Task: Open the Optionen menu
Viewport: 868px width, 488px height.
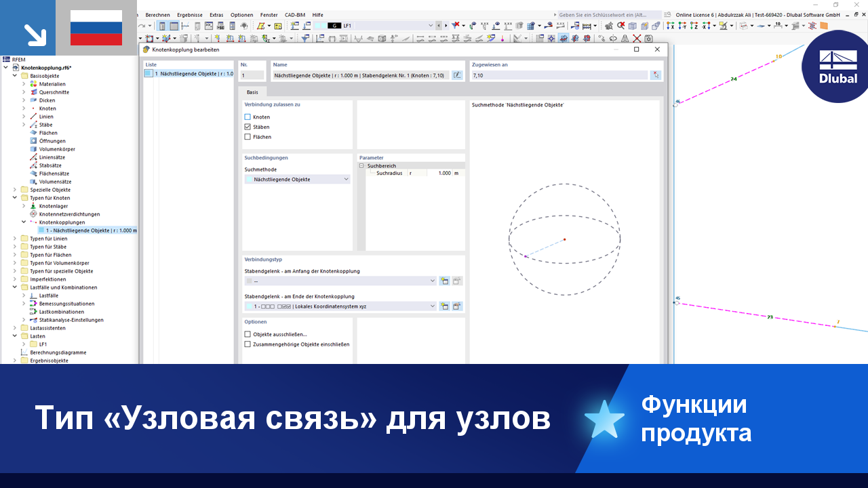Action: [x=241, y=15]
